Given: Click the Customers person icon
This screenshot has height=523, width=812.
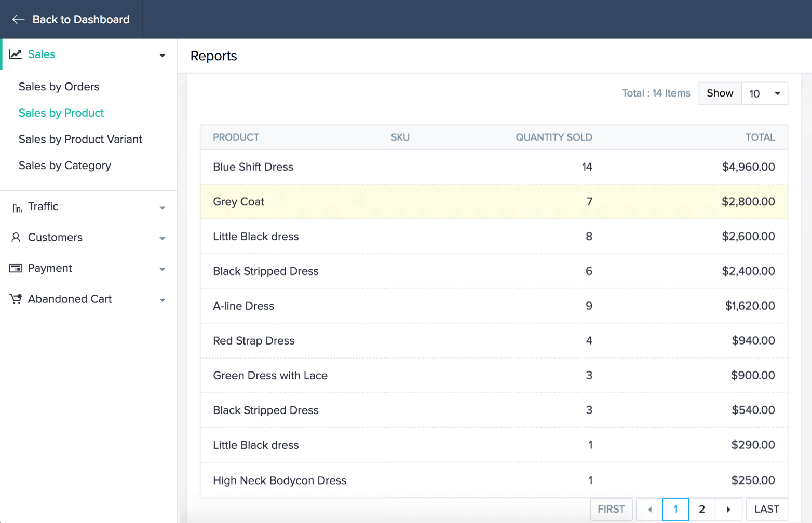Looking at the screenshot, I should point(16,238).
